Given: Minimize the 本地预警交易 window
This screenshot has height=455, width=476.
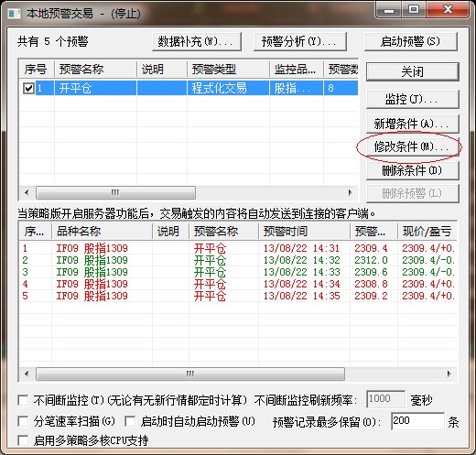Looking at the screenshot, I should tap(389, 10).
